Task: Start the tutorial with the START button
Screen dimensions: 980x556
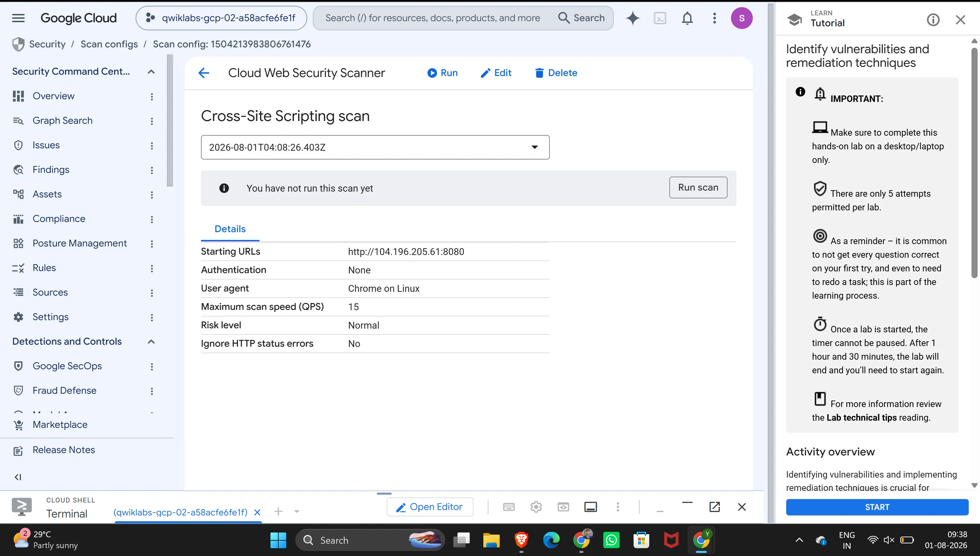Action: pos(877,507)
